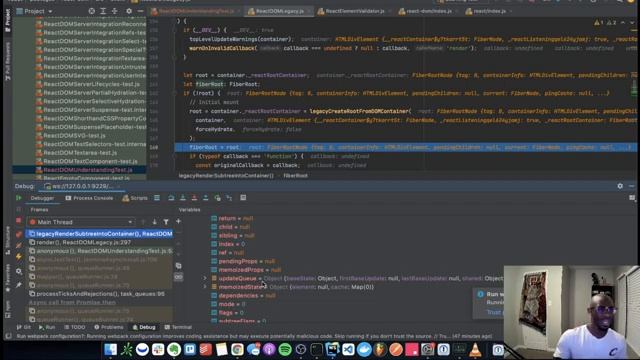Image resolution: width=640 pixels, height=360 pixels.
Task: View breakpoints with the red circles icon
Action: 18,234
